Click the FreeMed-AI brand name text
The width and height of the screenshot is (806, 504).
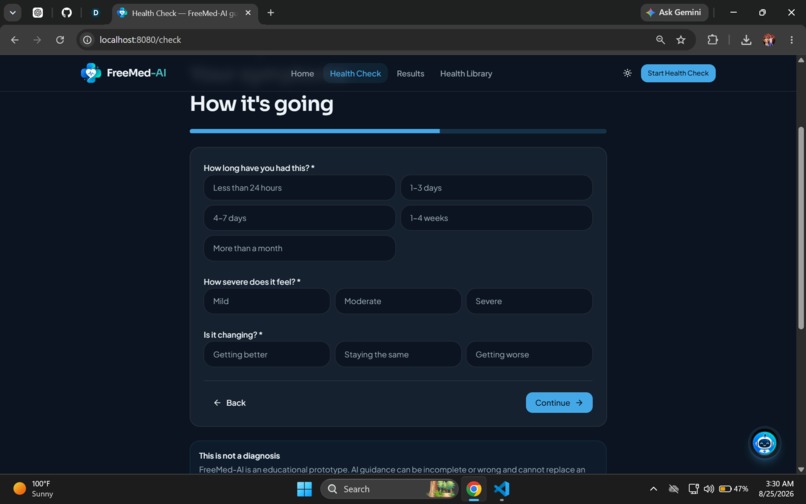point(136,73)
